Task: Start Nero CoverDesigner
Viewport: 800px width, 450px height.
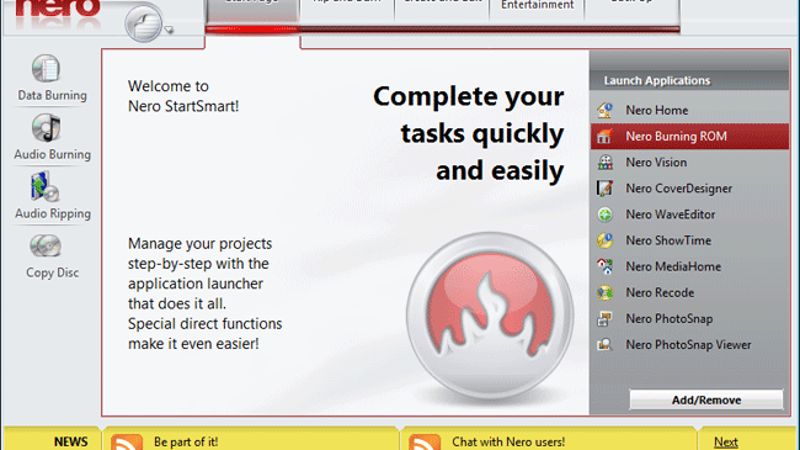Action: click(x=689, y=188)
